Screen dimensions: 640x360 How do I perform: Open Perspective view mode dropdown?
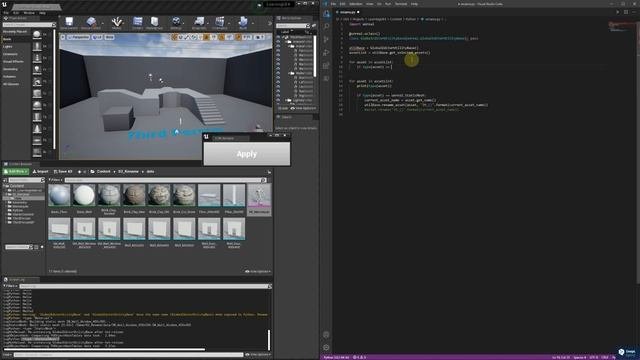[78, 37]
